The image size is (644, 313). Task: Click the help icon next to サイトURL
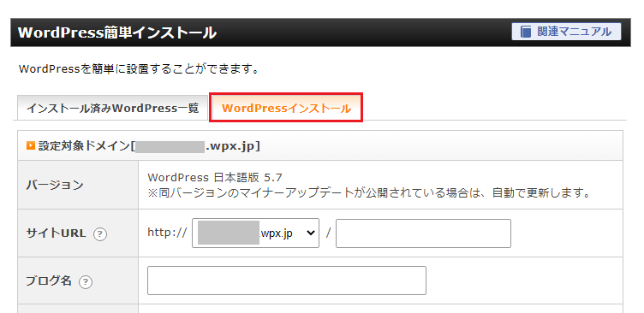(100, 234)
